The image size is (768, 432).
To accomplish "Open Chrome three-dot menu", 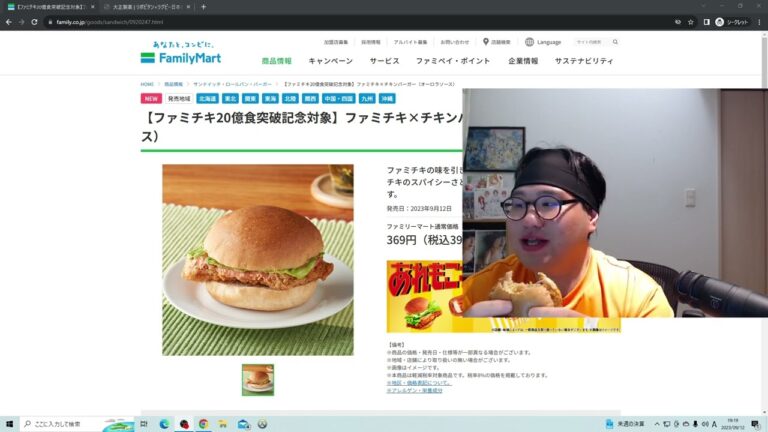I will pyautogui.click(x=760, y=22).
